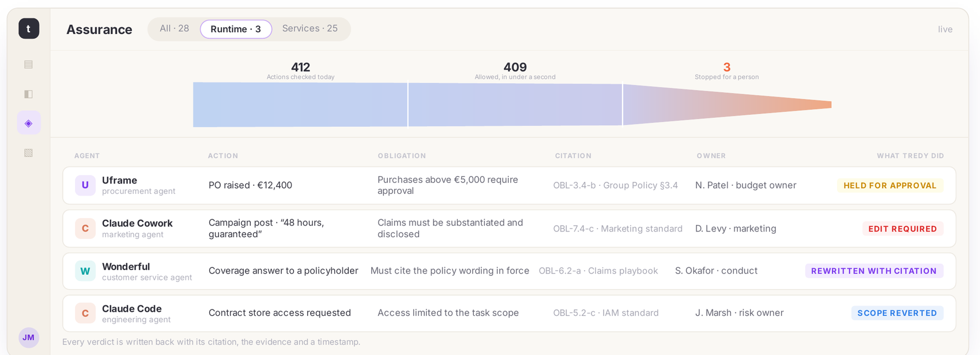Click the REWRITTEN WITH CITATION badge
The image size is (980, 355).
(x=874, y=271)
